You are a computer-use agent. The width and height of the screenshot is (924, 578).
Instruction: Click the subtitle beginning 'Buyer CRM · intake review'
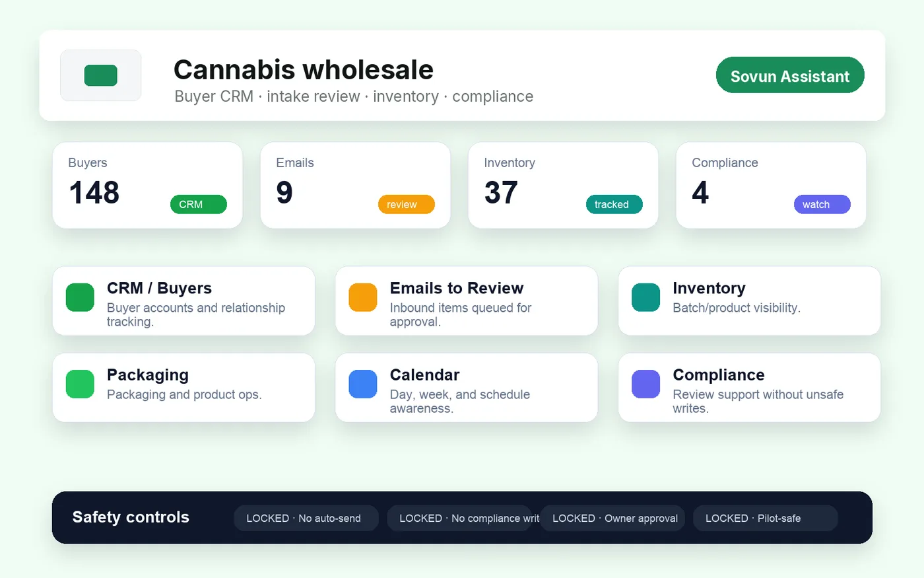pyautogui.click(x=354, y=96)
